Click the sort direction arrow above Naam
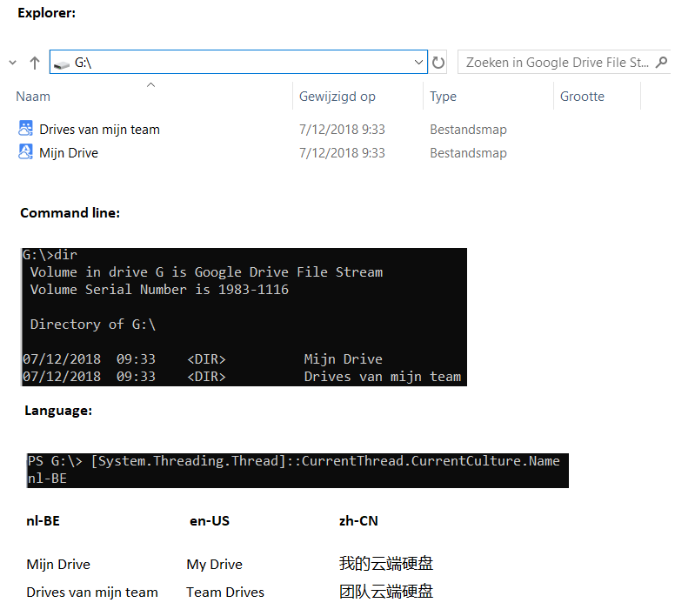Viewport: 695px width, 616px height. pos(150,84)
